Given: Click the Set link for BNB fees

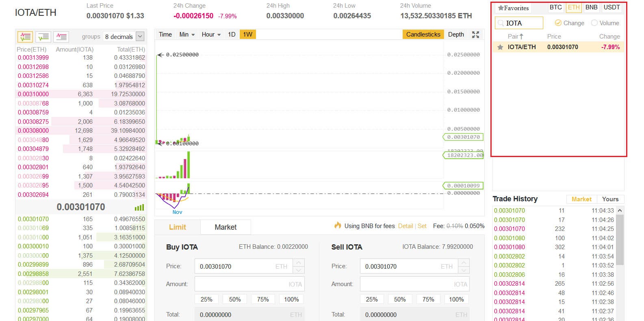Looking at the screenshot, I should click(x=422, y=226).
